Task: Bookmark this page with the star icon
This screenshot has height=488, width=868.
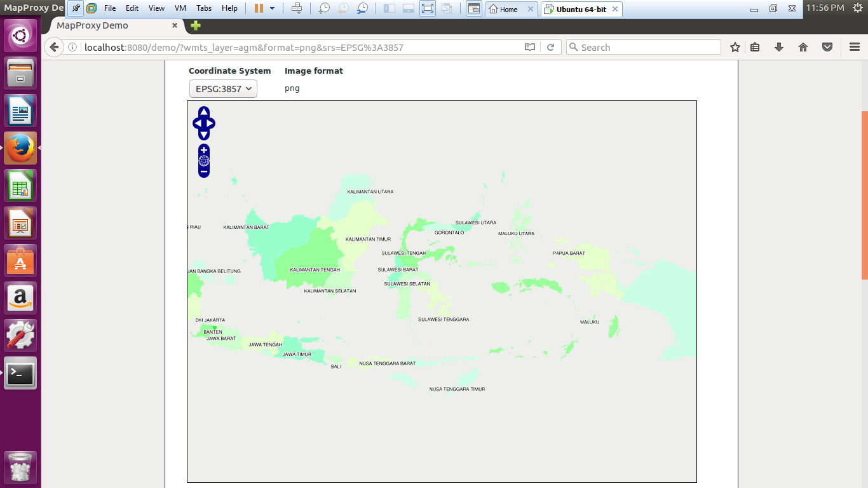Action: 735,47
